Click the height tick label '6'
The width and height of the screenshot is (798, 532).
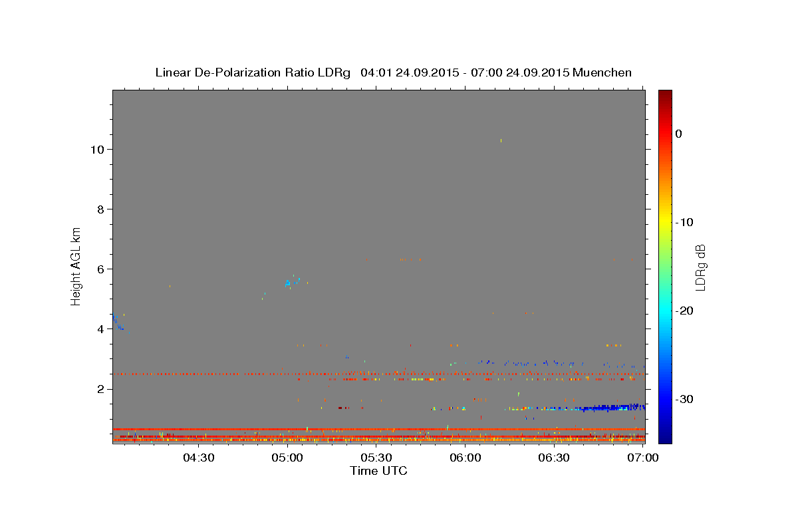tap(100, 269)
